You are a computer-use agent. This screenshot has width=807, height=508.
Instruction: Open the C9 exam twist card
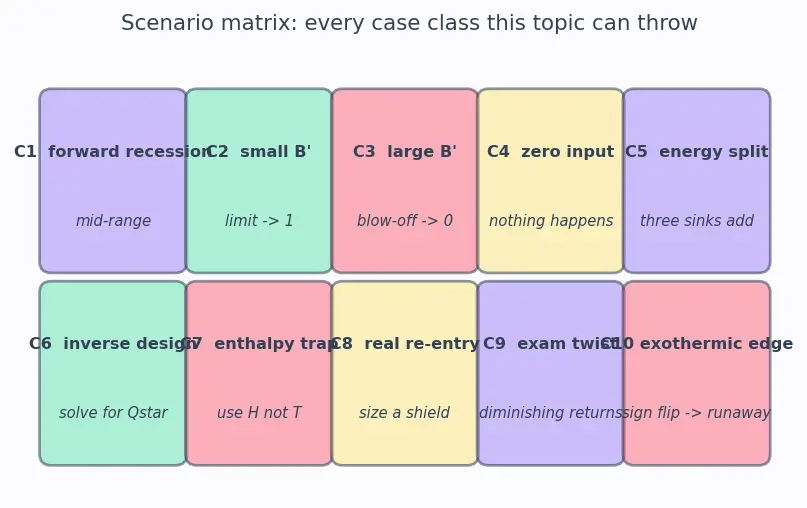551,373
